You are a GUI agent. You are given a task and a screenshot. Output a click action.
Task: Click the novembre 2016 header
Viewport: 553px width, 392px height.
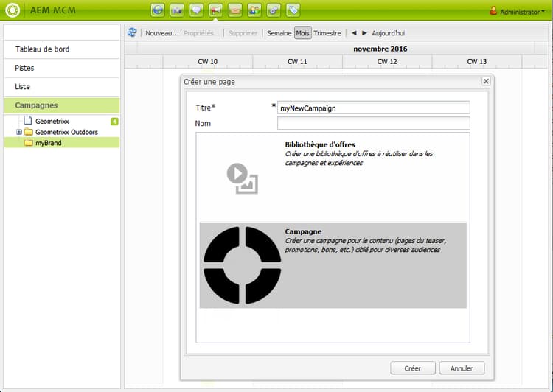click(x=380, y=49)
